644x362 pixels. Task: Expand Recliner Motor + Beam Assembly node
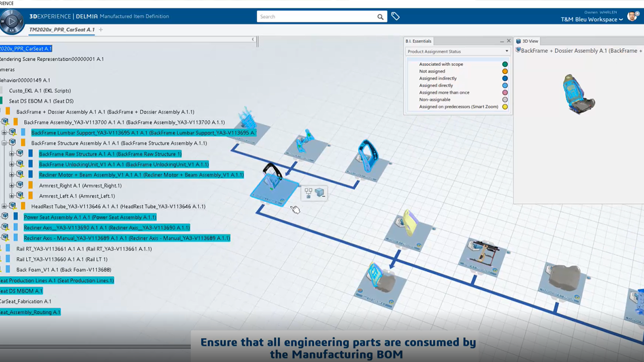(x=12, y=175)
